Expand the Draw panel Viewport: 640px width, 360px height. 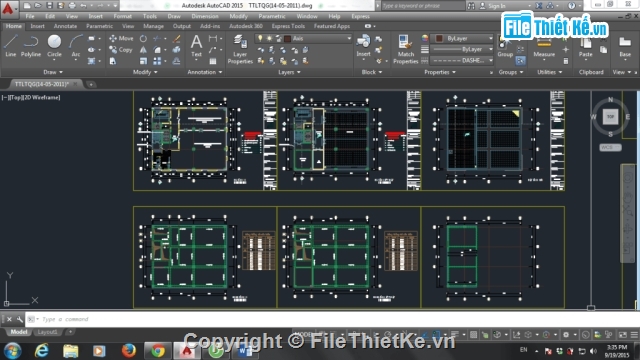click(x=53, y=72)
